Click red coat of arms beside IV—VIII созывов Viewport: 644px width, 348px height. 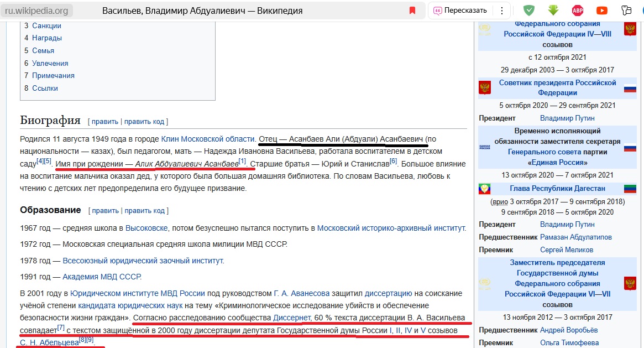click(630, 29)
